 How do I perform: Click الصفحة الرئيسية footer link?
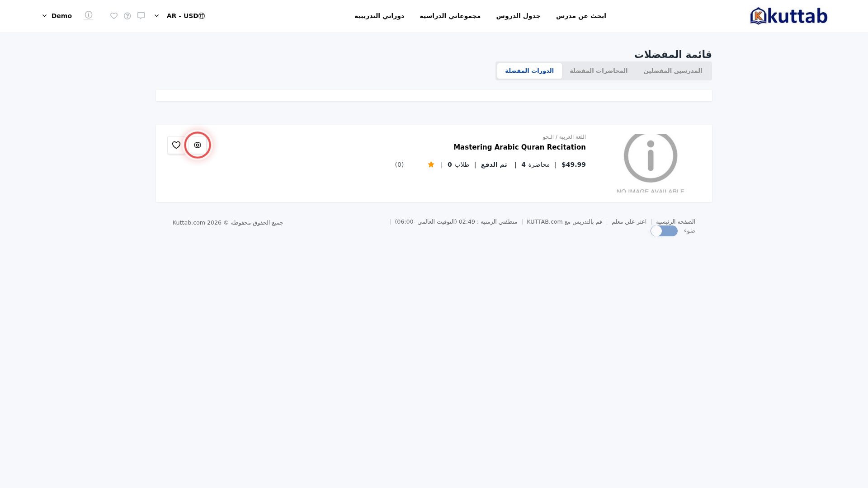[675, 222]
